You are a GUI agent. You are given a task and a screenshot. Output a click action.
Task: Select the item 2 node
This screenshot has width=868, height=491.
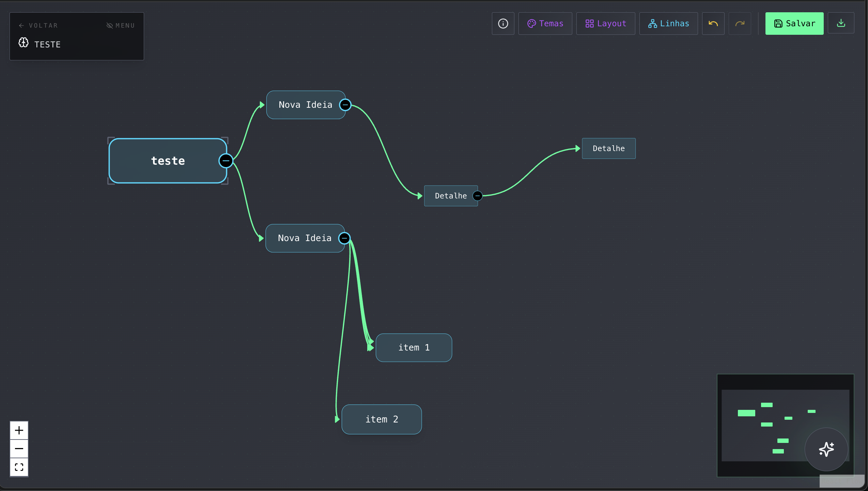click(382, 419)
